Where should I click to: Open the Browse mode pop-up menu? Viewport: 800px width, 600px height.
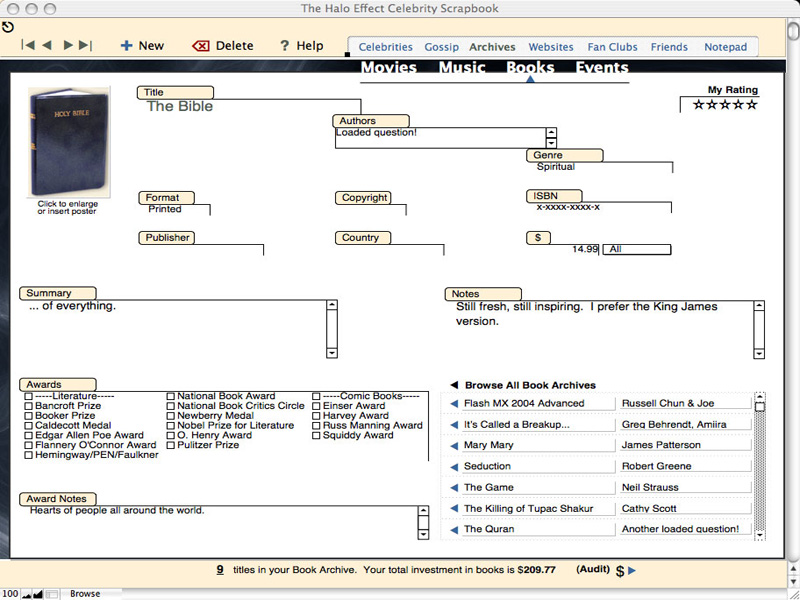click(89, 594)
